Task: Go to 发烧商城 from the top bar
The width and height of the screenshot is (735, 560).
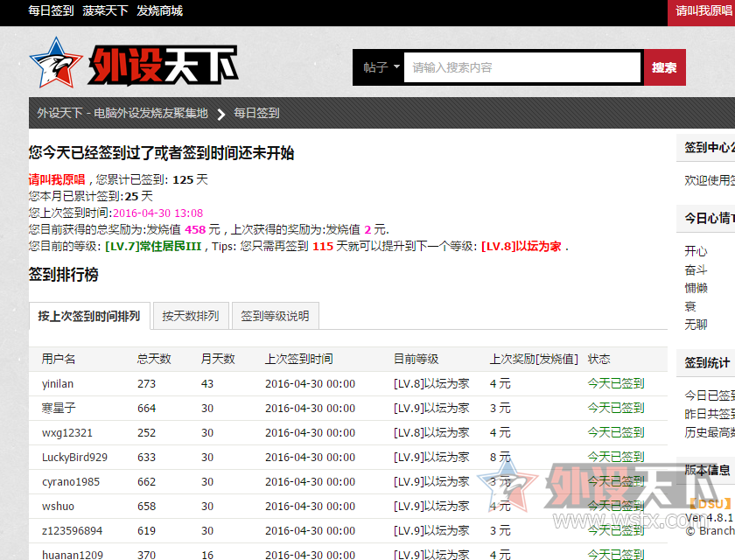Action: [x=159, y=11]
